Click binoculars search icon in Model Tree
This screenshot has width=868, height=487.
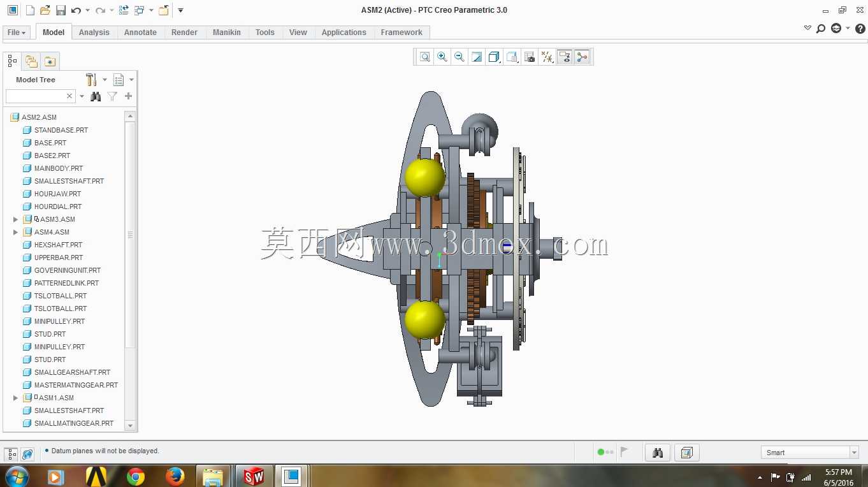(x=96, y=96)
